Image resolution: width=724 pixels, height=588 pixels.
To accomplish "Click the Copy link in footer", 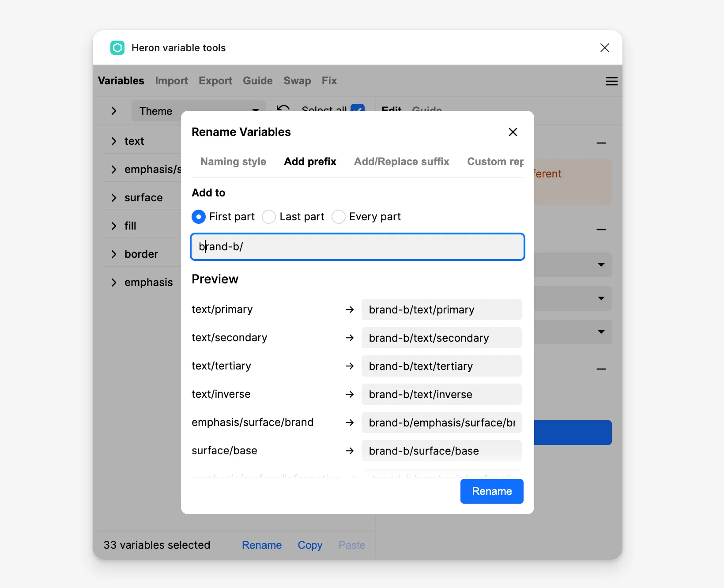I will (x=310, y=545).
